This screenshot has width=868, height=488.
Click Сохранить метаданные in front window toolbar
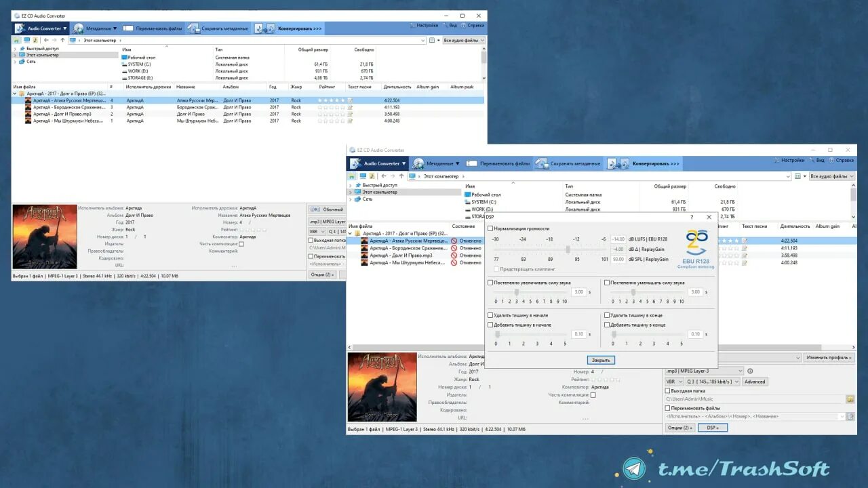(568, 163)
